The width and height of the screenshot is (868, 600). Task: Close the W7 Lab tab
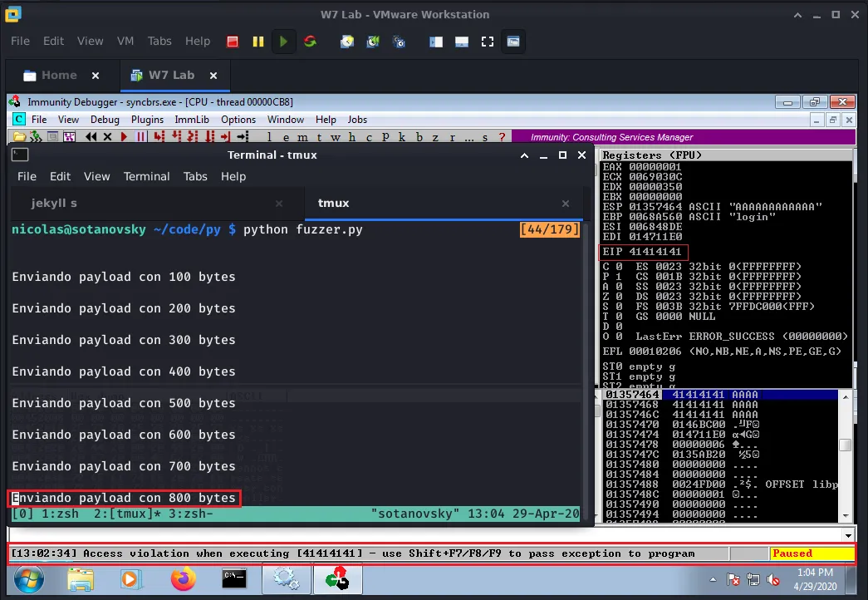tap(213, 76)
